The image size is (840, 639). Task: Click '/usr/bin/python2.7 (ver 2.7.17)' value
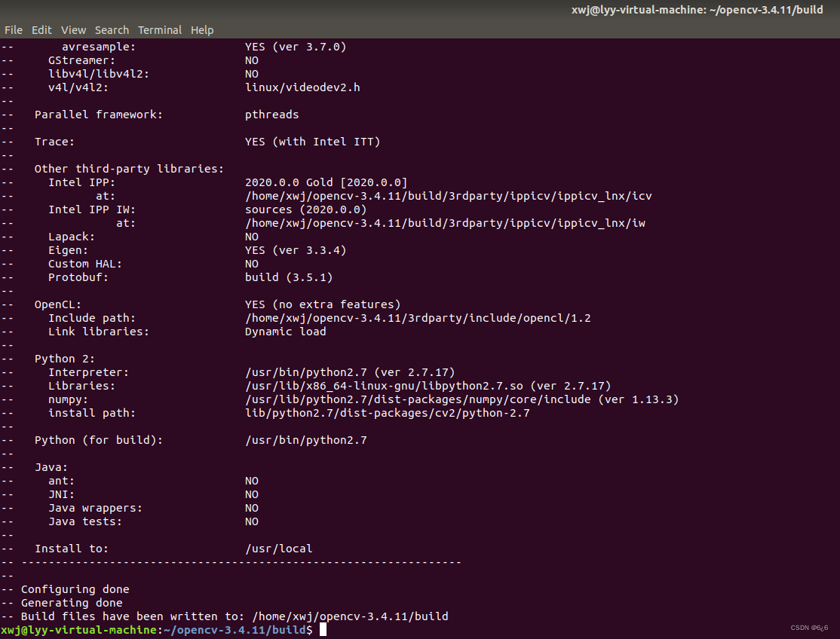tap(351, 372)
